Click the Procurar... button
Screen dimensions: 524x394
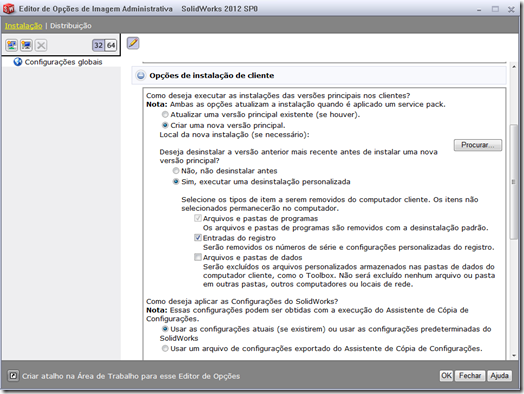pos(478,145)
